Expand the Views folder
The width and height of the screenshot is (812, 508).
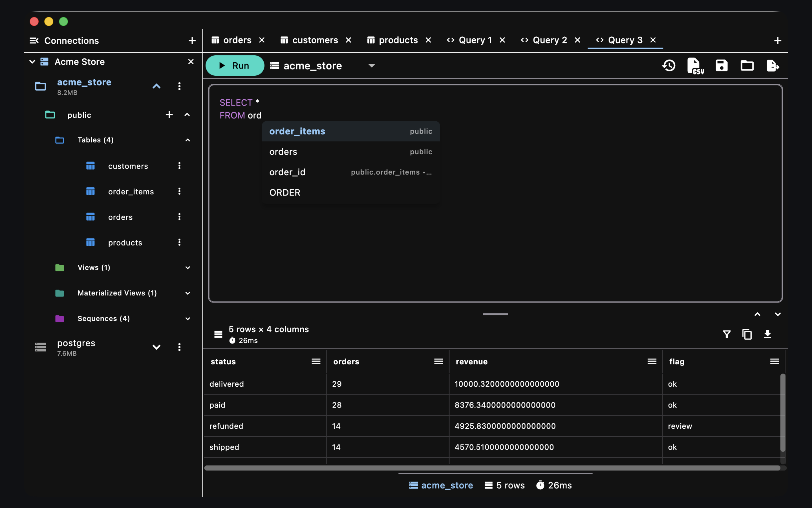pos(188,268)
